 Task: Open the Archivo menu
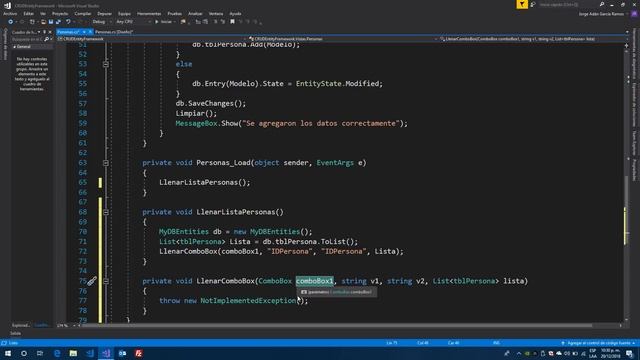[10, 13]
